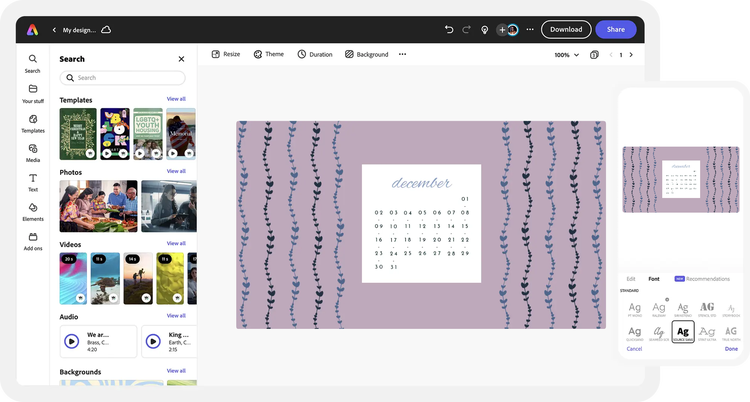Select the colorful letters template

coord(115,134)
